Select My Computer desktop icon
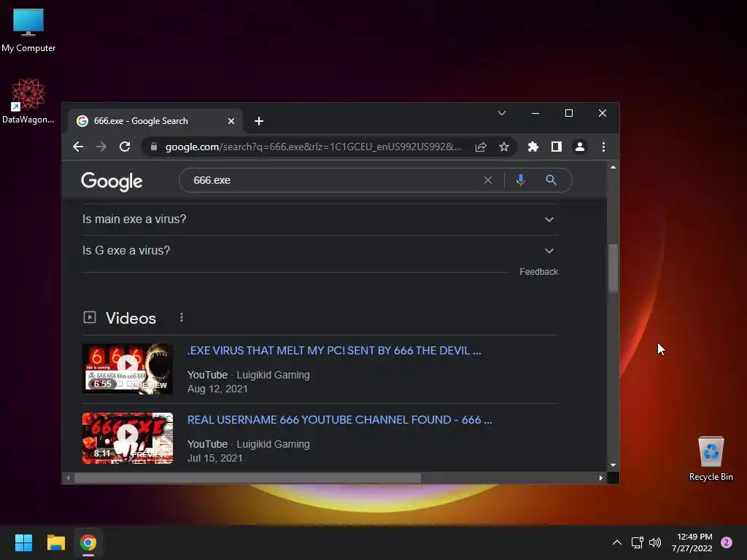Screen dimensions: 747x560 [x=28, y=30]
